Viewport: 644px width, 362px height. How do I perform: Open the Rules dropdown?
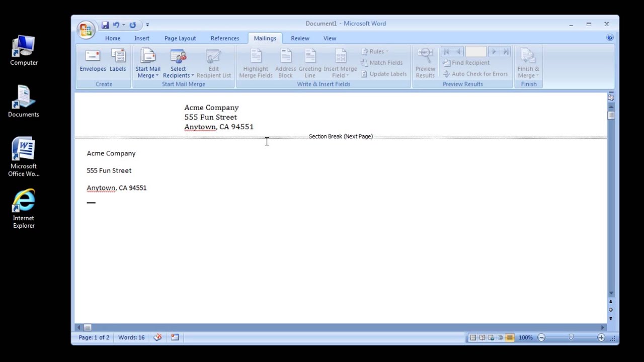(375, 51)
